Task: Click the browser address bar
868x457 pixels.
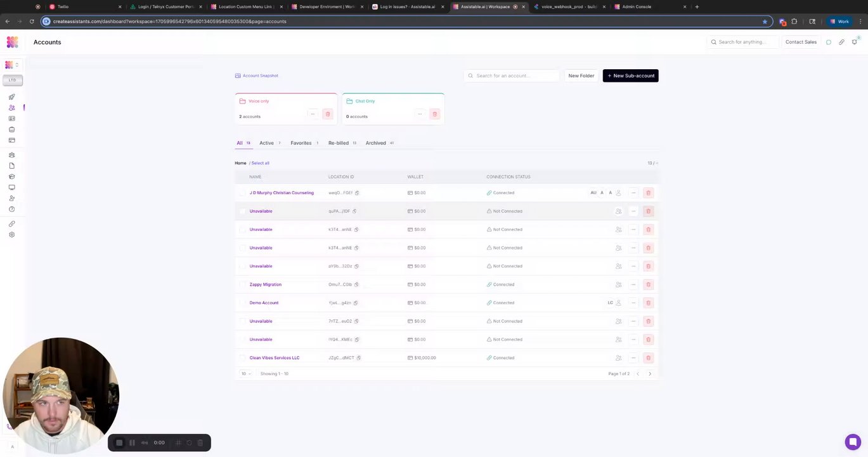Action: [x=406, y=22]
